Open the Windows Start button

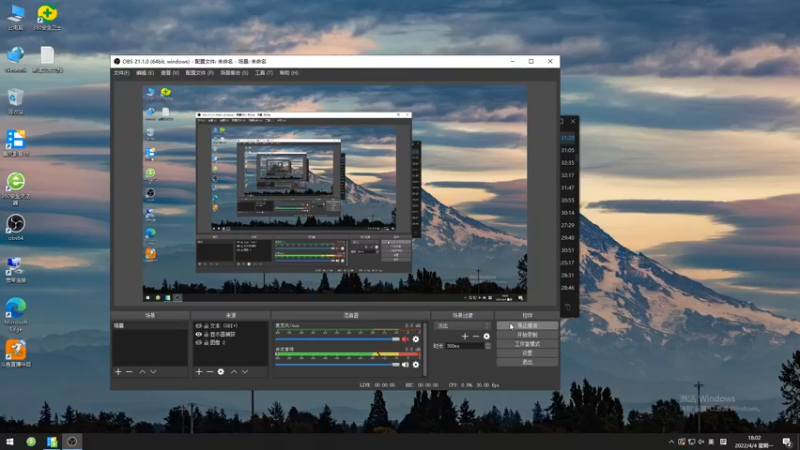coord(10,441)
